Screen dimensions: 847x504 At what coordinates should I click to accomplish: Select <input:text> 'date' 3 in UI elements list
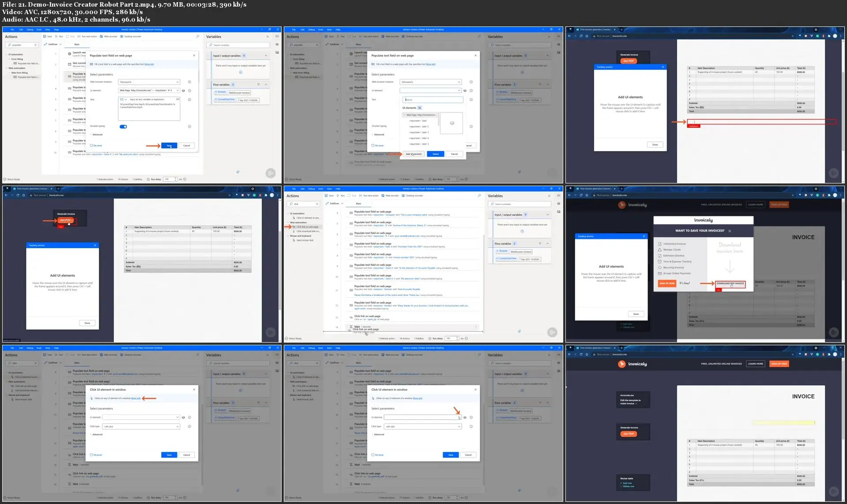click(419, 132)
